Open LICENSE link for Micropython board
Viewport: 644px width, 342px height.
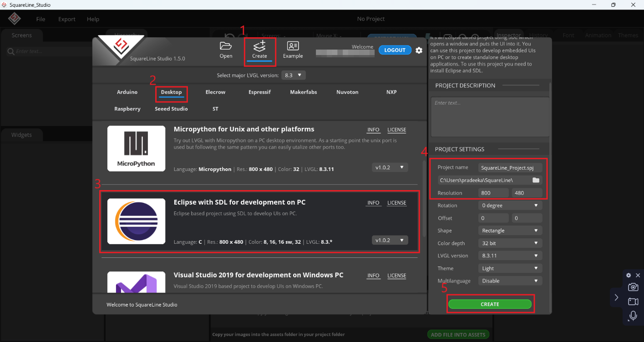click(396, 130)
